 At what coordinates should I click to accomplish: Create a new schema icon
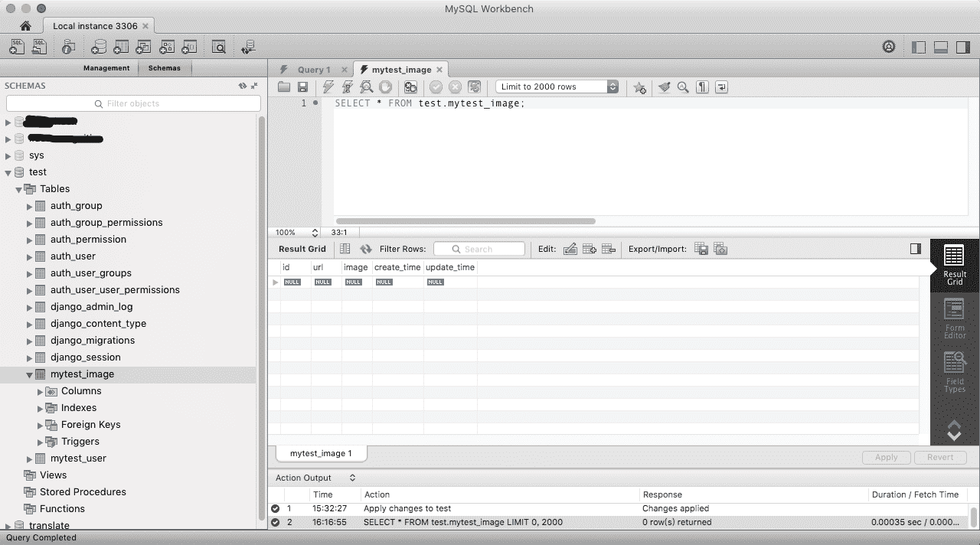click(x=99, y=47)
